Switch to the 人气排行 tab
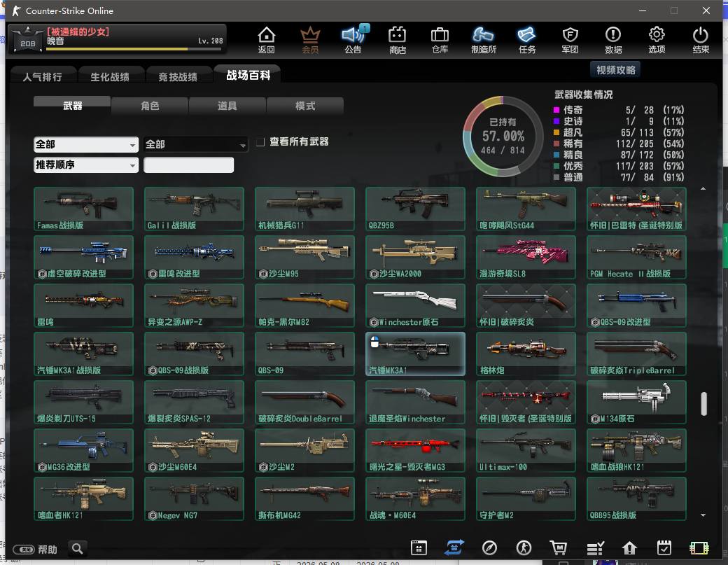 click(42, 76)
